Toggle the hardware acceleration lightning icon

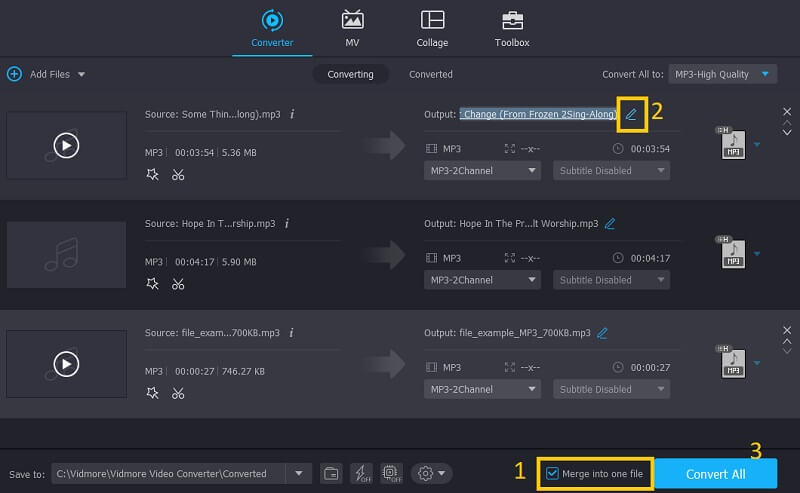[361, 473]
